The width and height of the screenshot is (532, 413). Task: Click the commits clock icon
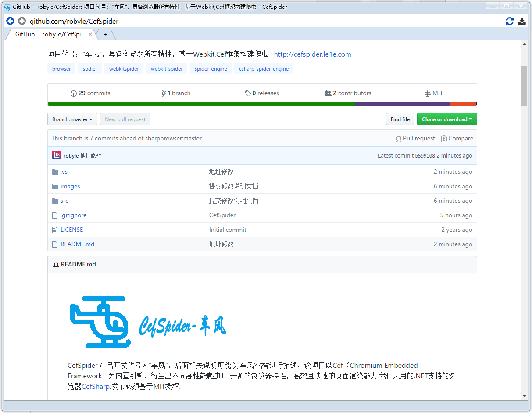point(73,93)
